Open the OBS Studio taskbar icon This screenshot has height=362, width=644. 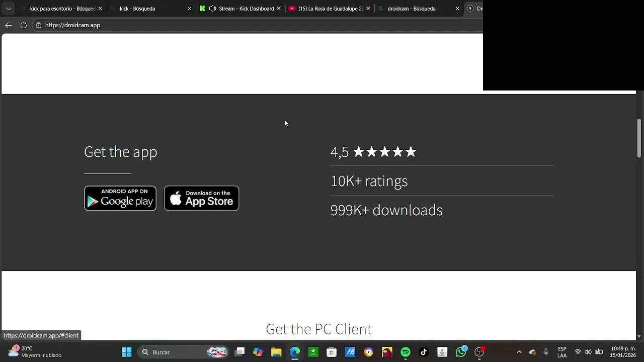(479, 352)
